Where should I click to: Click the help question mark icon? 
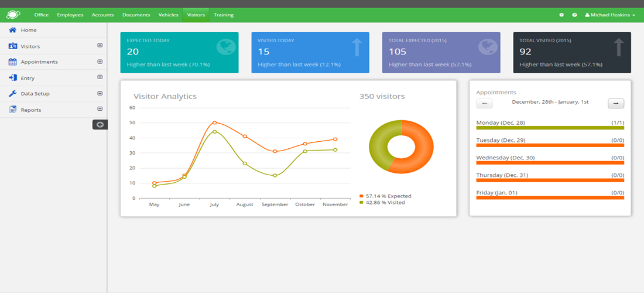pyautogui.click(x=574, y=15)
